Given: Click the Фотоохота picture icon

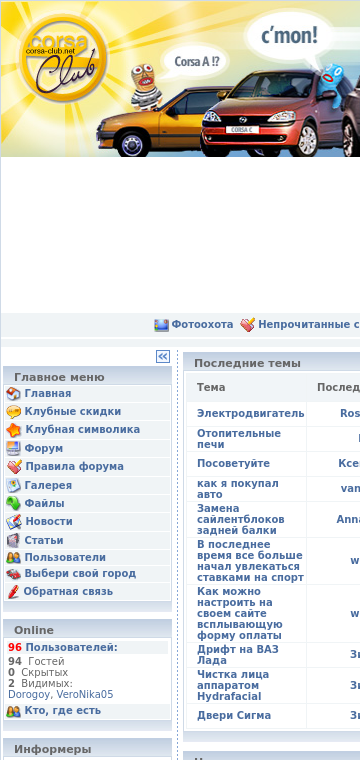Looking at the screenshot, I should coord(161,325).
